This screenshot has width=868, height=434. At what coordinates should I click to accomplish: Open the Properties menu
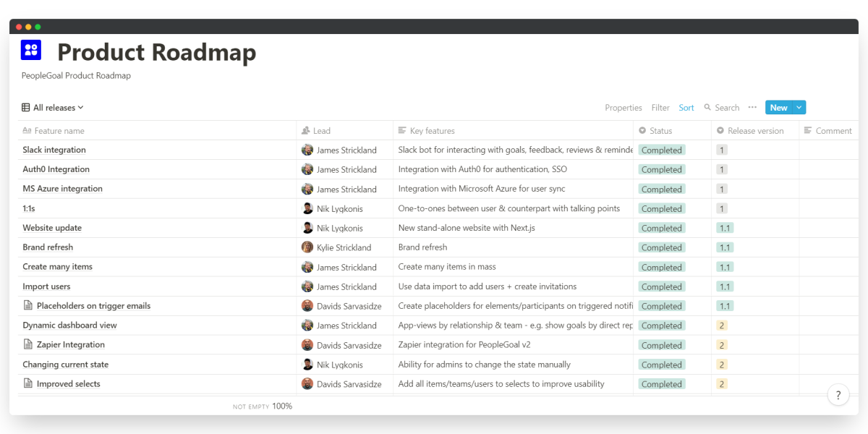624,108
